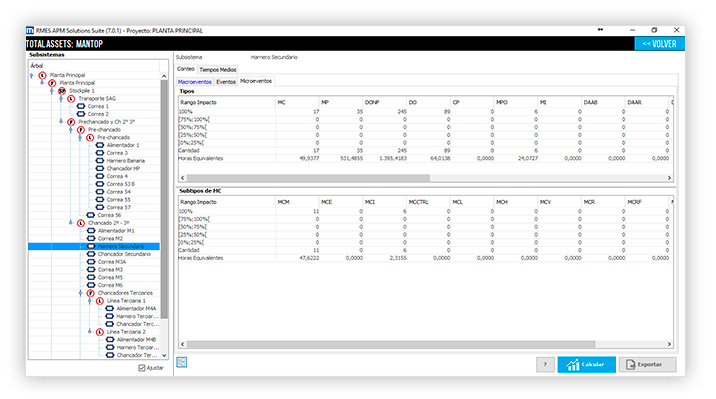Click the RMES app logo in title bar

coord(30,31)
